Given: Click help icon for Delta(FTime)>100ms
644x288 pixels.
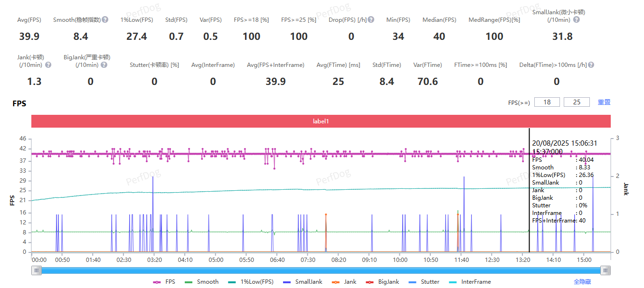Looking at the screenshot, I should [591, 65].
